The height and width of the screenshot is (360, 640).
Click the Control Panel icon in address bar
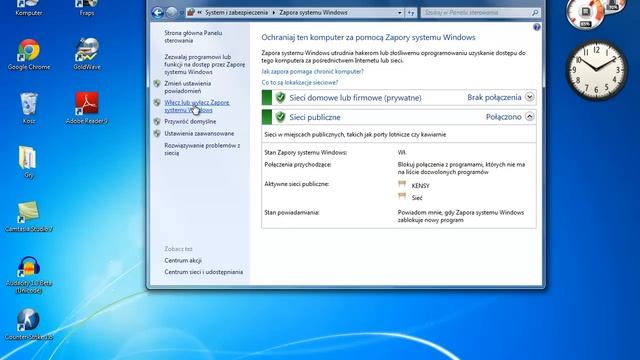click(191, 13)
